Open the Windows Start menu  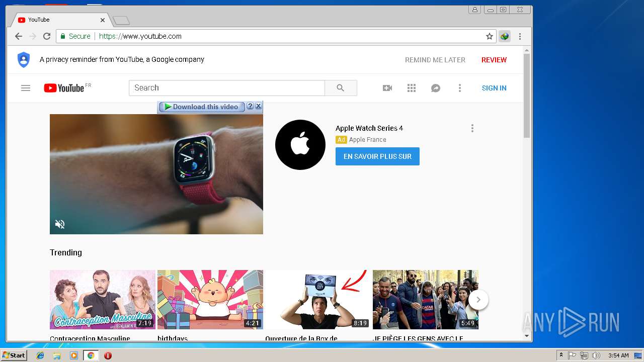14,355
